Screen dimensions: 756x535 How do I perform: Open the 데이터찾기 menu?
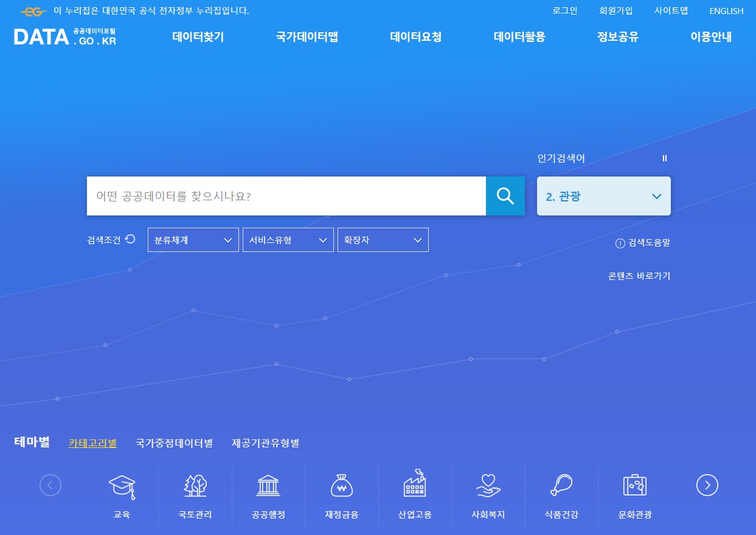click(x=198, y=37)
